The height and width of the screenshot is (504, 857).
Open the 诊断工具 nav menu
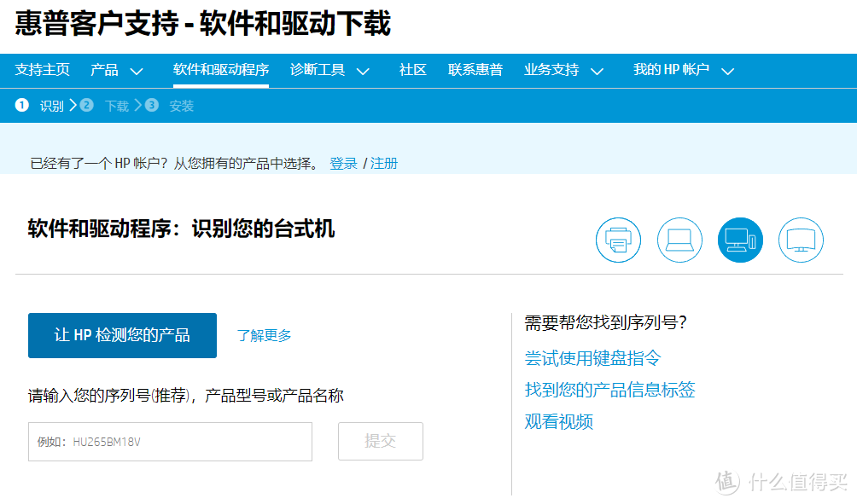pos(318,70)
